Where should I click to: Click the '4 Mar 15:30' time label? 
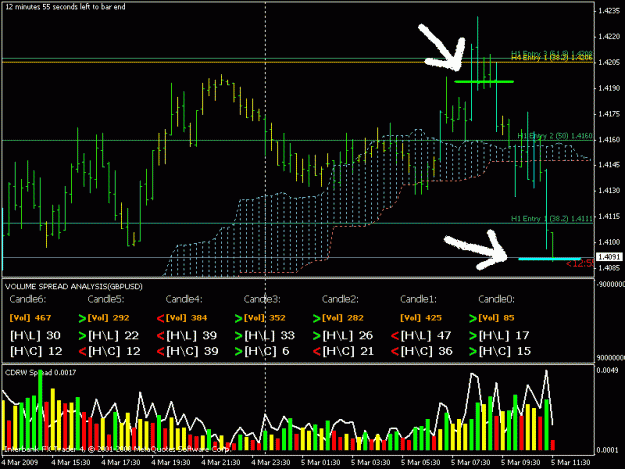(x=71, y=463)
